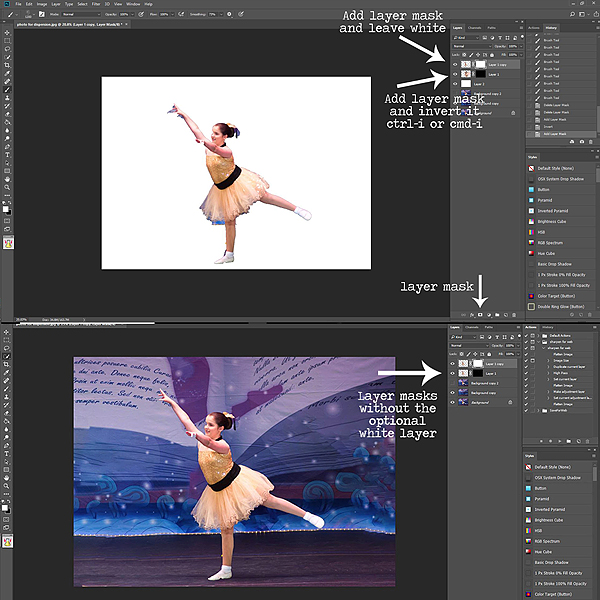Hide Layer 1 copy in the top Layers panel

455,65
